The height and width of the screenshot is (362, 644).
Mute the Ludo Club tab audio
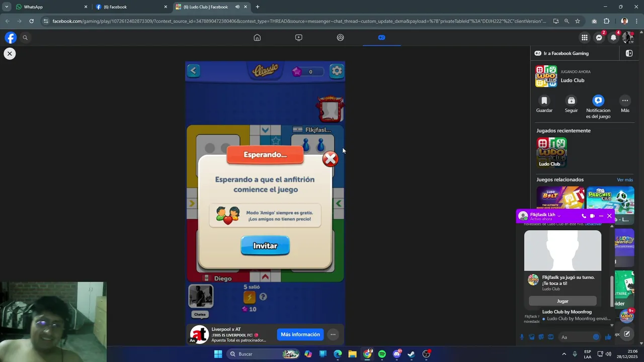237,7
